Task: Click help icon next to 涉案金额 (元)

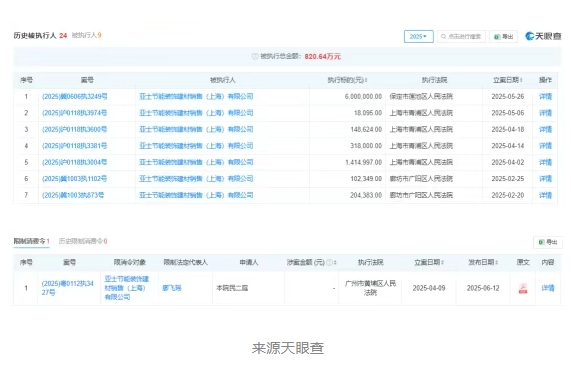Action: point(329,262)
